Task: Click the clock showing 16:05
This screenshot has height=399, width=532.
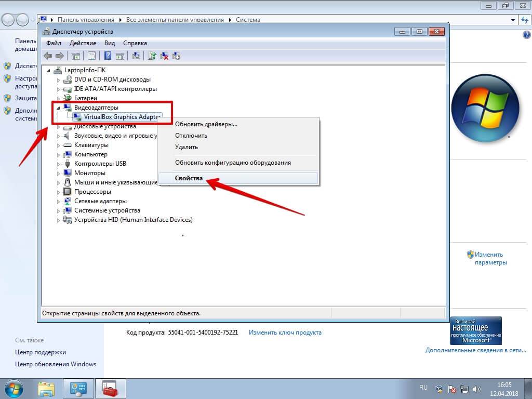Action: 504,385
